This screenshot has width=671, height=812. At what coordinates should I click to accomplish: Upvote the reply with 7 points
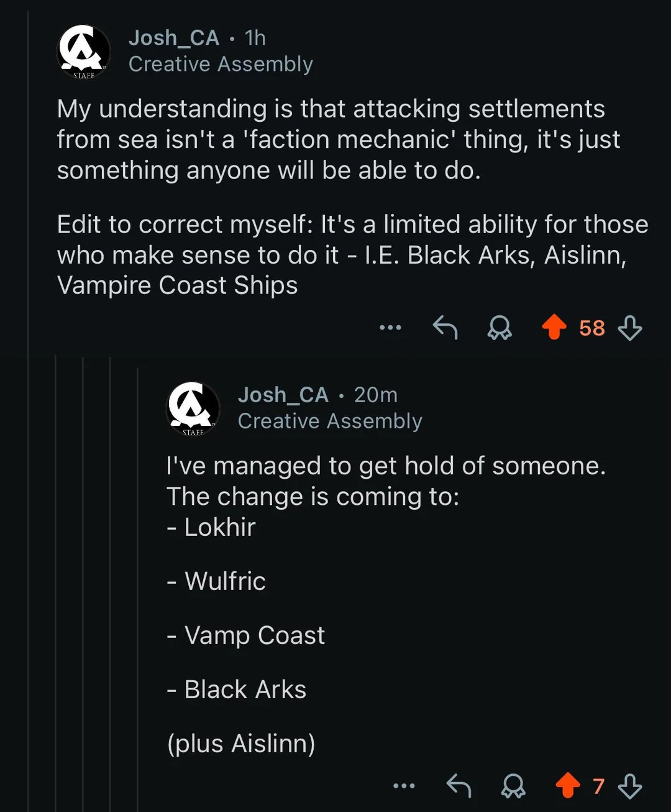(x=568, y=786)
